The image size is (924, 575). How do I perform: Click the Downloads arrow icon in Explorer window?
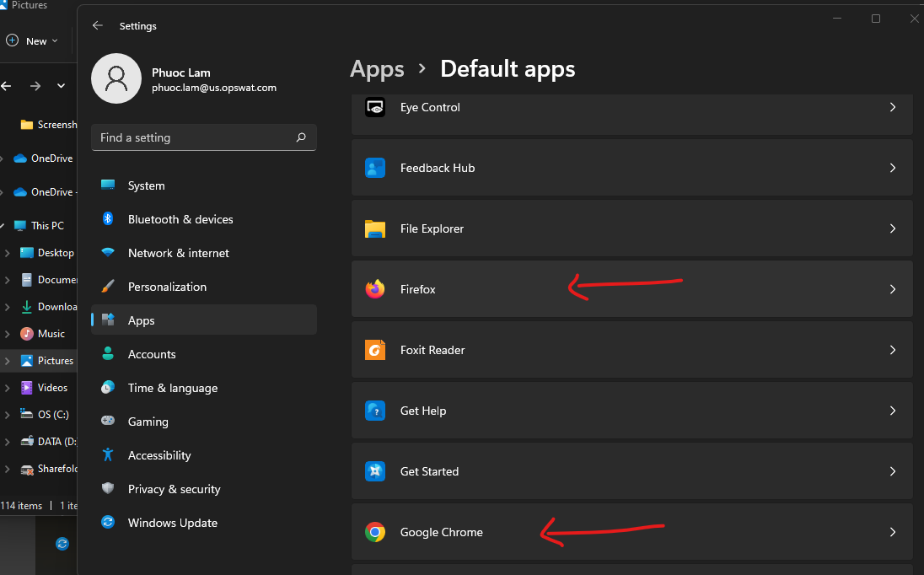[26, 306]
